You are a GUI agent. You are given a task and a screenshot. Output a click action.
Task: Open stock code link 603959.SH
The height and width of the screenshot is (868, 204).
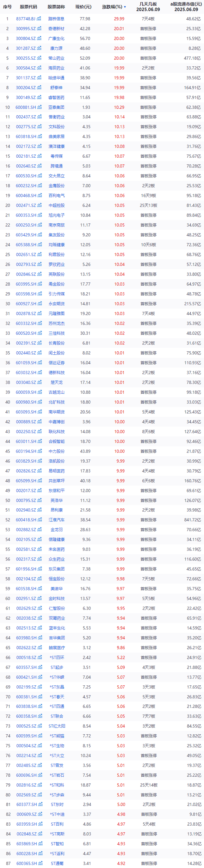tap(26, 824)
